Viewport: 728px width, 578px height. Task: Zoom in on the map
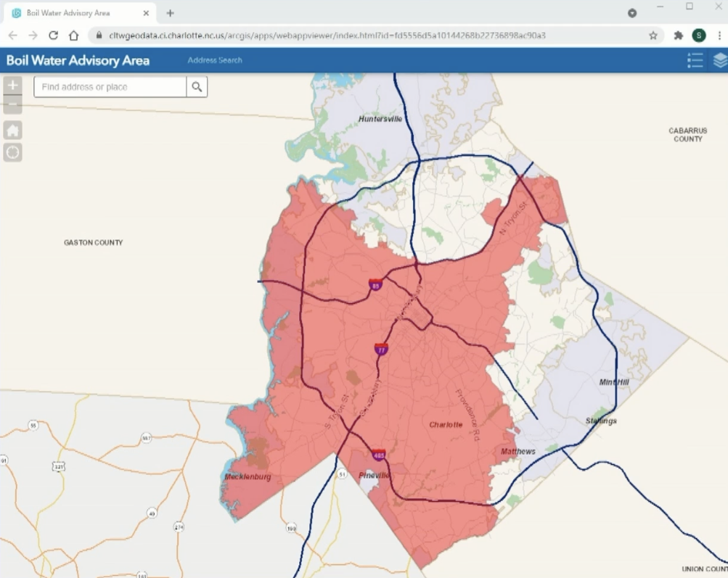pyautogui.click(x=12, y=86)
